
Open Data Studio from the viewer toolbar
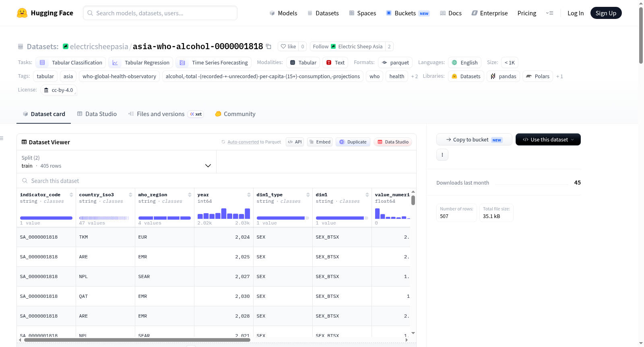(393, 142)
